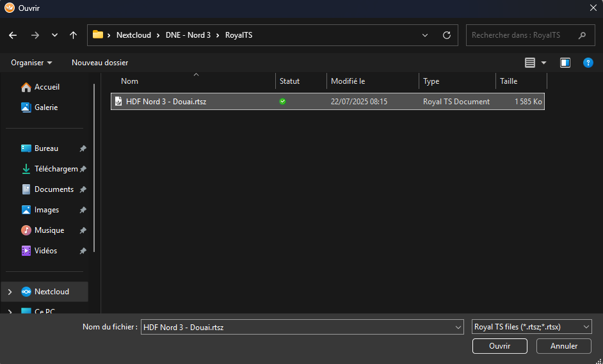This screenshot has height=364, width=603.
Task: Sort by Modifié le column
Action: coord(373,81)
